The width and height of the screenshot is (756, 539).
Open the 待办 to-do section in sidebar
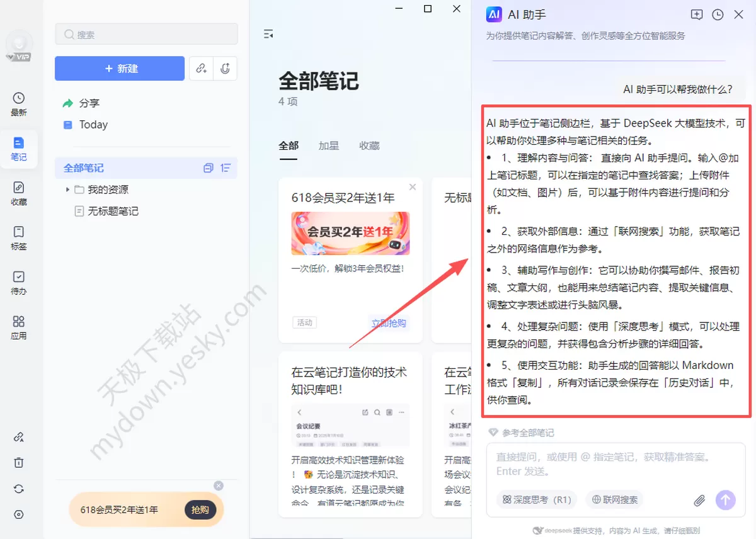click(x=19, y=283)
